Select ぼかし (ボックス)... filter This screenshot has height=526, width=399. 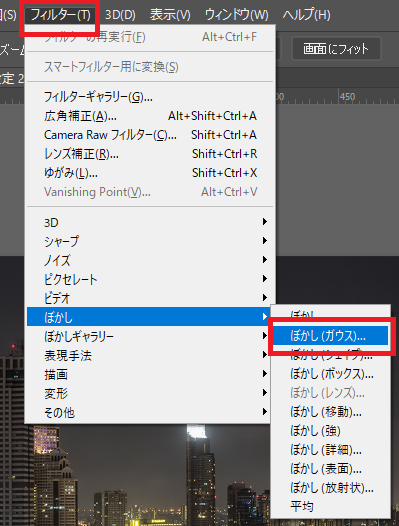coord(330,374)
